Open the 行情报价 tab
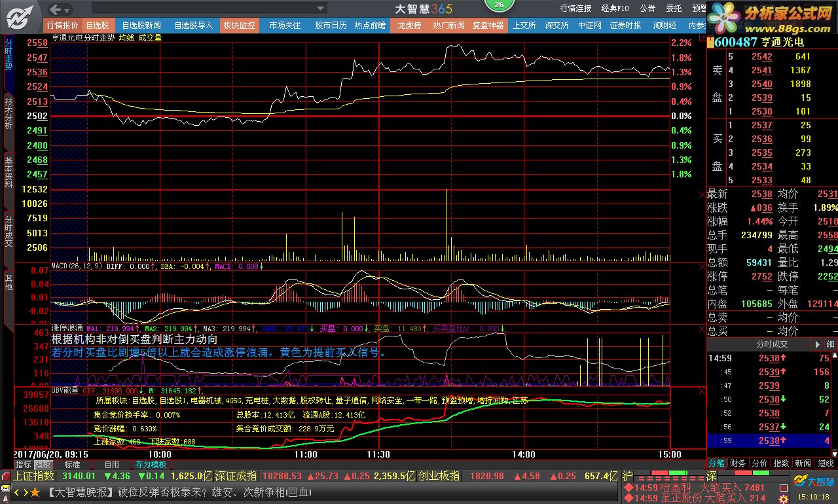The width and height of the screenshot is (838, 504). (x=63, y=26)
